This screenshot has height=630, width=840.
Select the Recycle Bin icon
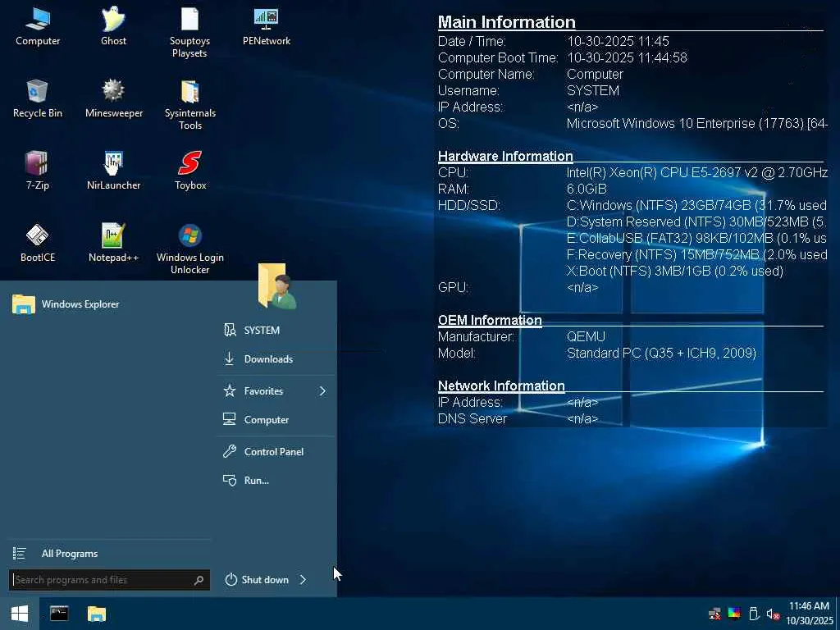tap(38, 98)
